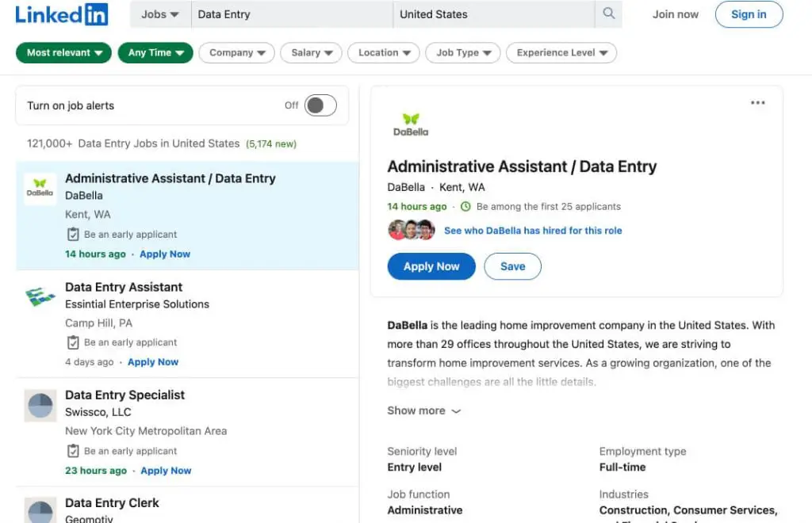Click 'New York City Metropolitan Area' text

pos(146,431)
